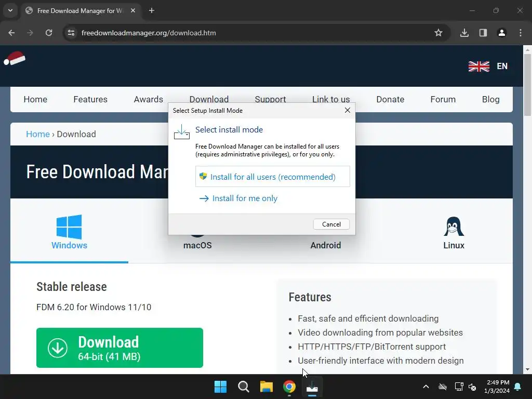
Task: Click FDM installer icon in taskbar
Action: click(x=312, y=387)
